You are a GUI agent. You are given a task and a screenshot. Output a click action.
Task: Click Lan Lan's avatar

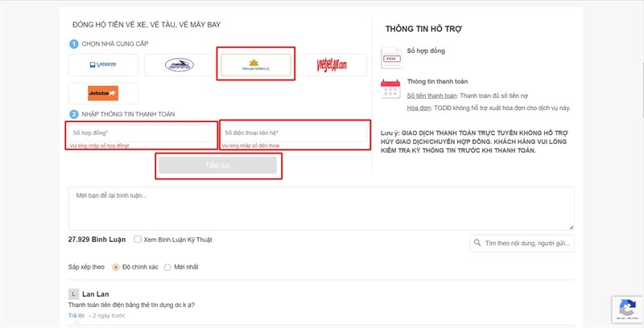tap(73, 294)
